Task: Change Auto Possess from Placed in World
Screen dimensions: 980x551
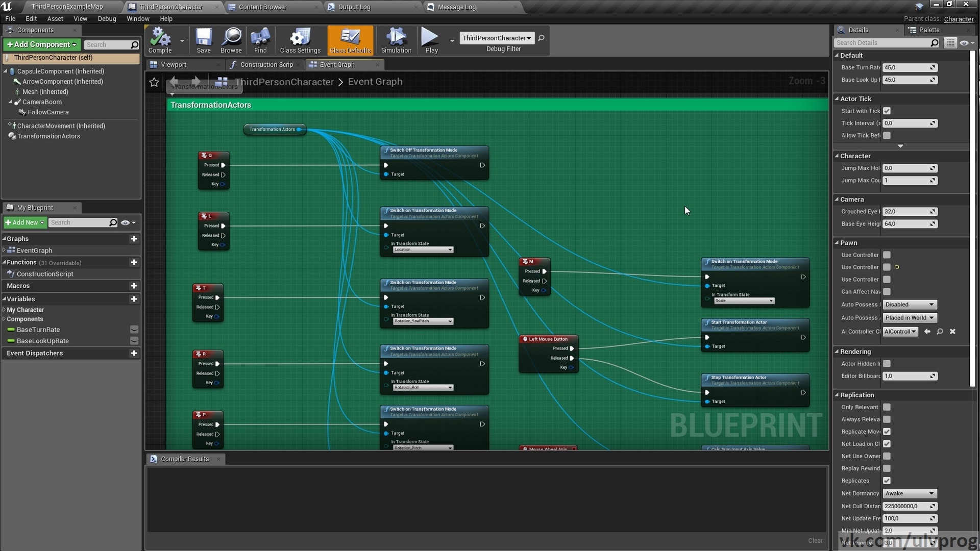Action: coord(910,317)
